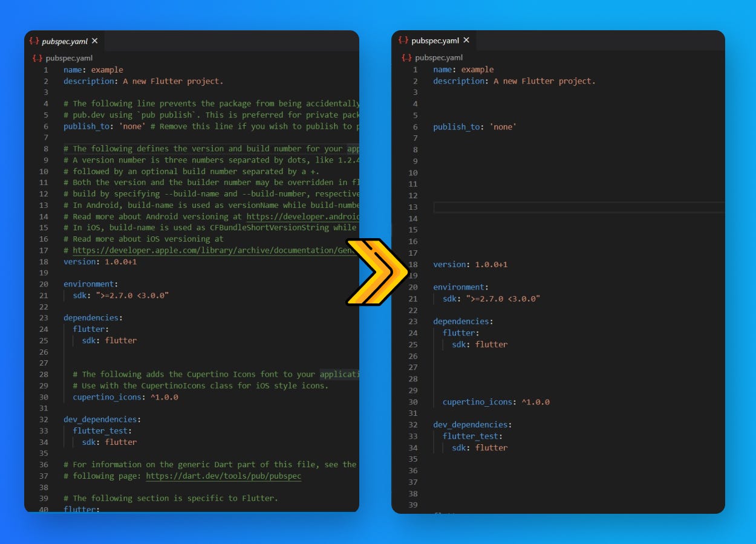Click the YAML icon on the right pubspec.yaml tab
756x544 pixels.
point(404,40)
